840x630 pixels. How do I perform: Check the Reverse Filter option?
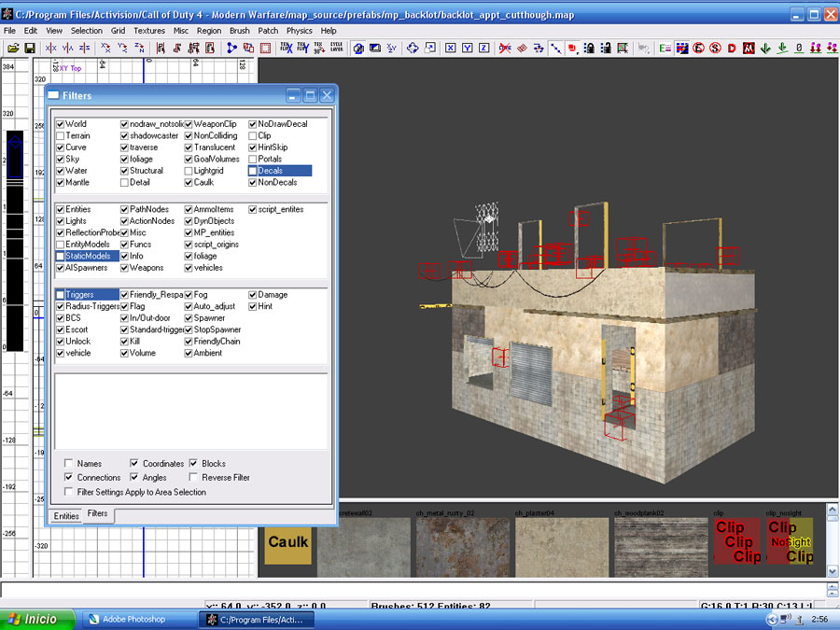pos(193,477)
